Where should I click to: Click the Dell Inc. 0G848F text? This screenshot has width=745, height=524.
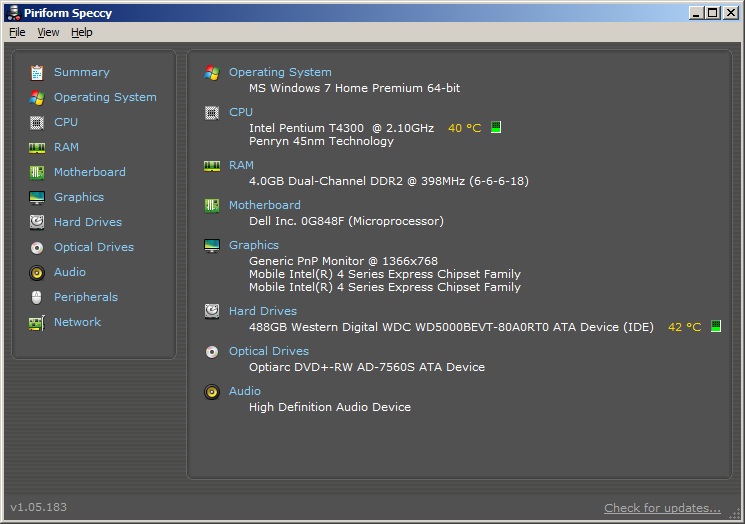[x=346, y=221]
